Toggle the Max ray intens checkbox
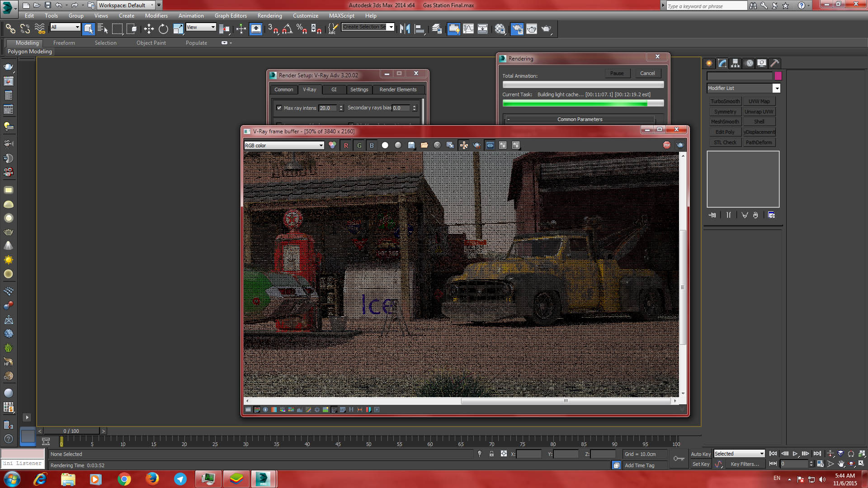Image resolution: width=868 pixels, height=488 pixels. coord(279,108)
